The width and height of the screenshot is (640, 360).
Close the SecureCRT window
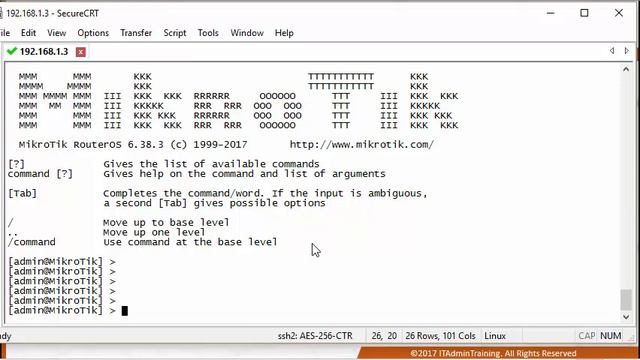[619, 13]
